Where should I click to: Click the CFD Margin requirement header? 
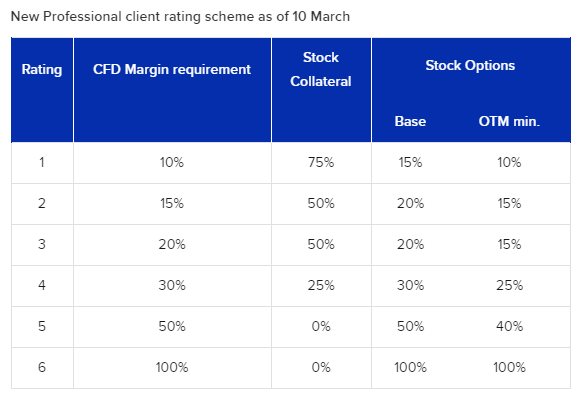(172, 69)
